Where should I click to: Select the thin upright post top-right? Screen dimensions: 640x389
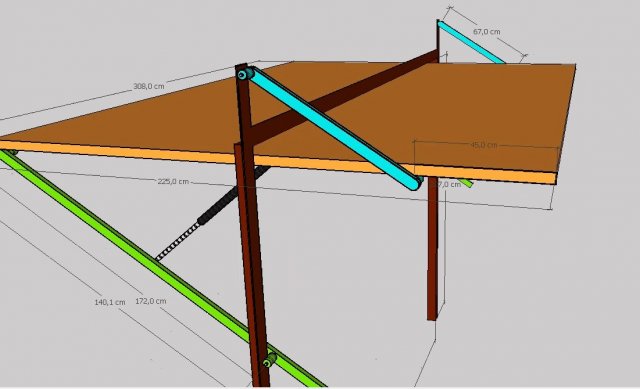tap(438, 41)
